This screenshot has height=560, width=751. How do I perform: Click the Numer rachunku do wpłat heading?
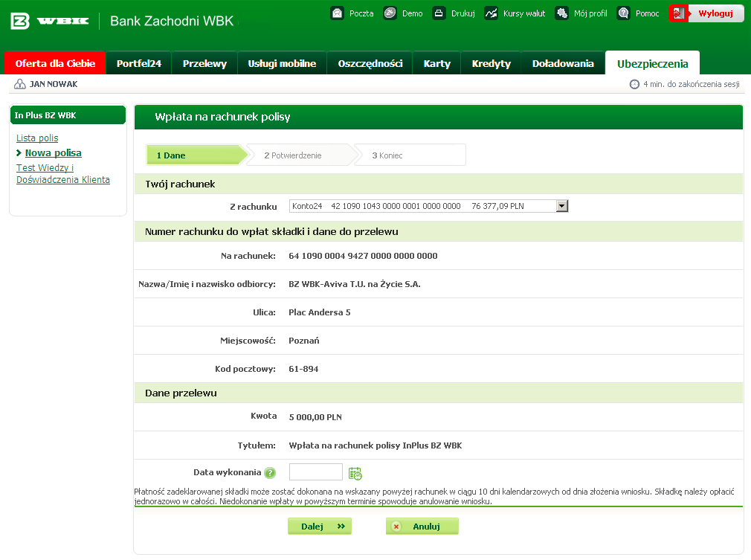(271, 231)
